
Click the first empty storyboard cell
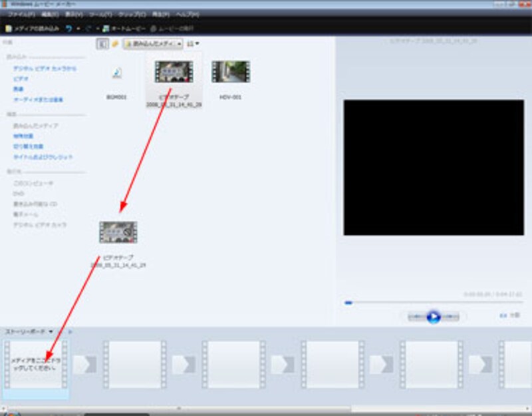pos(36,364)
